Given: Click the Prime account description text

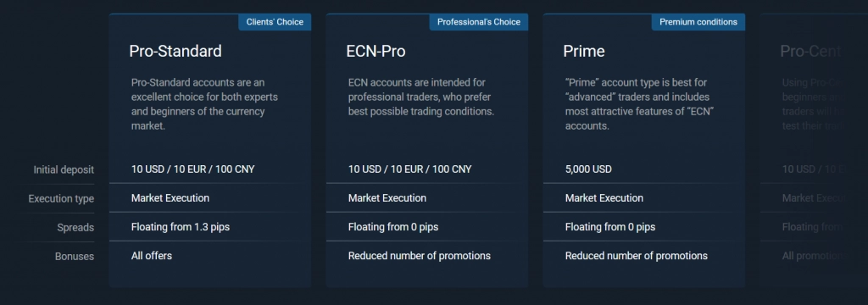Looking at the screenshot, I should click(639, 104).
